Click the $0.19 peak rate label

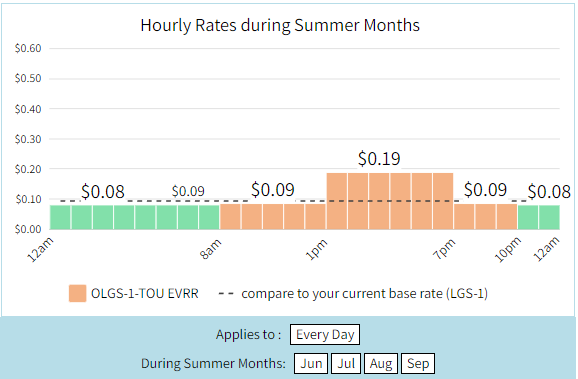tap(379, 159)
